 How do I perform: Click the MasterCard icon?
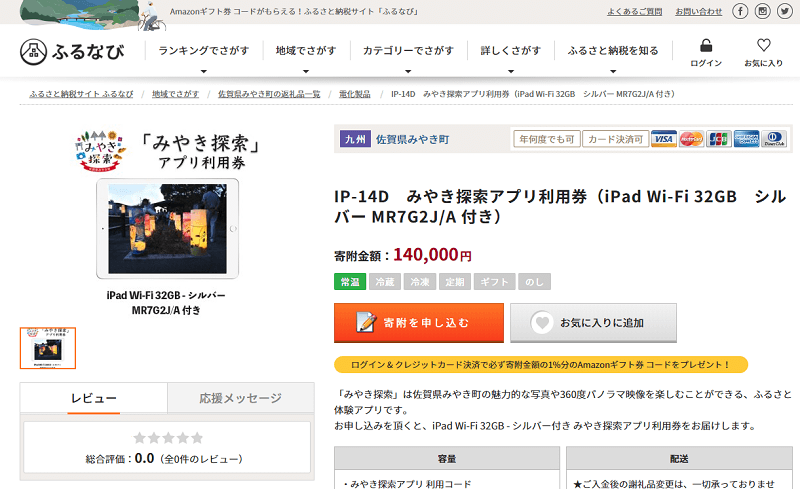(691, 139)
